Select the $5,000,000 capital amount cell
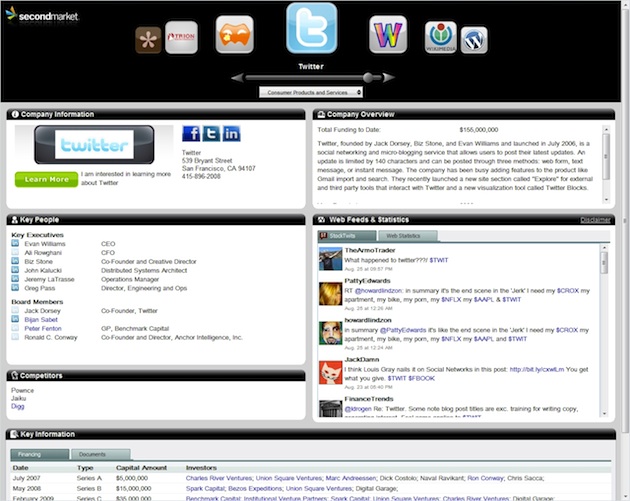This screenshot has height=501, width=630. point(132,478)
